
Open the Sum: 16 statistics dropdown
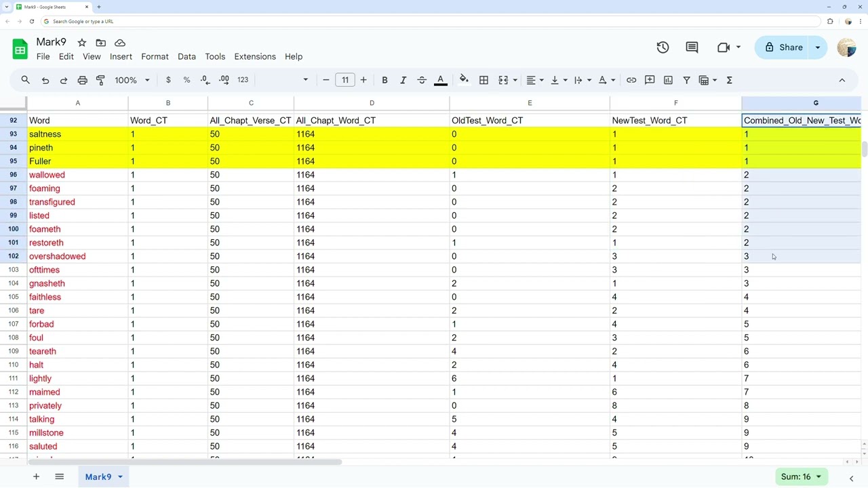tap(801, 476)
